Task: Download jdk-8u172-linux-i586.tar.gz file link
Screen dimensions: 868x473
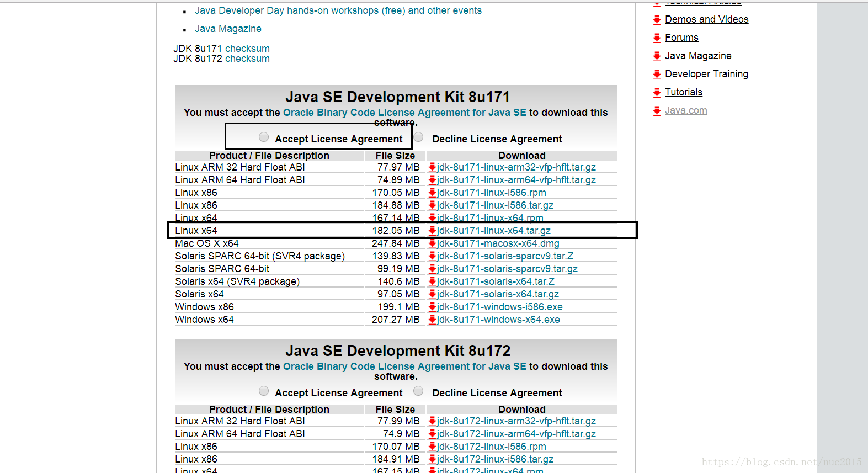Action: (495, 459)
